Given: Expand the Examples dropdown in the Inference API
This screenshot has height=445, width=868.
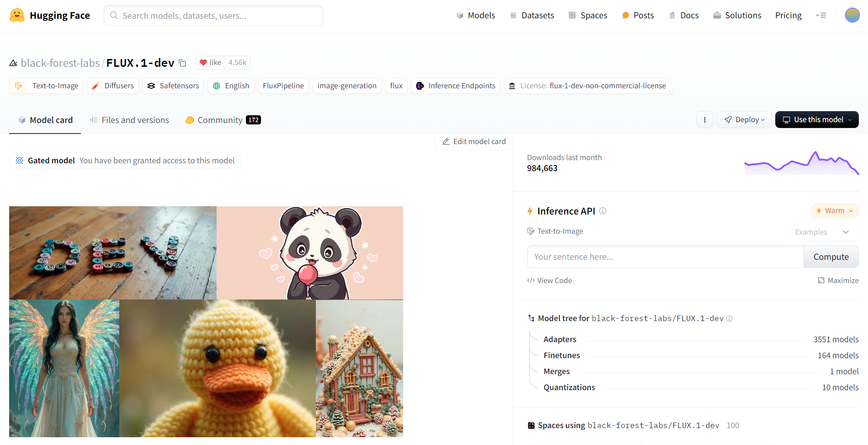Looking at the screenshot, I should [821, 232].
